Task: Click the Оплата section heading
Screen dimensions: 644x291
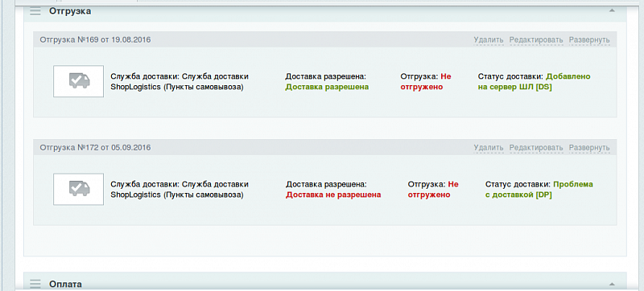Action: pos(65,284)
